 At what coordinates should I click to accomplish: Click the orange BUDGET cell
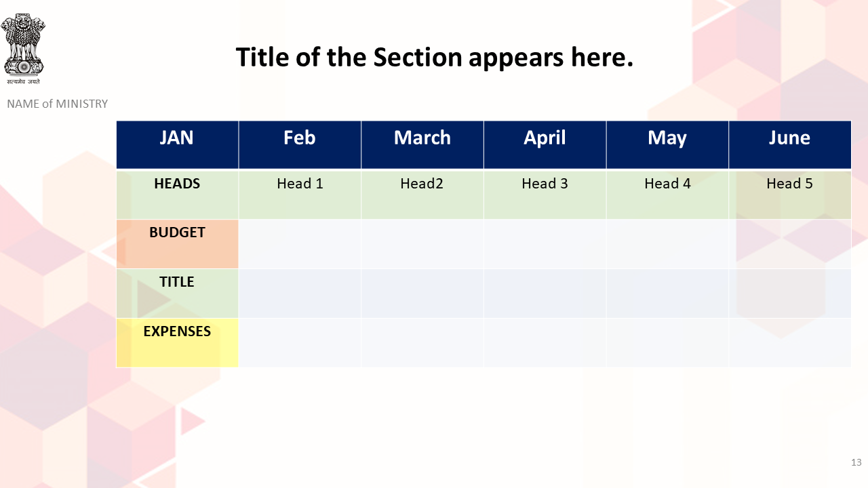click(177, 244)
